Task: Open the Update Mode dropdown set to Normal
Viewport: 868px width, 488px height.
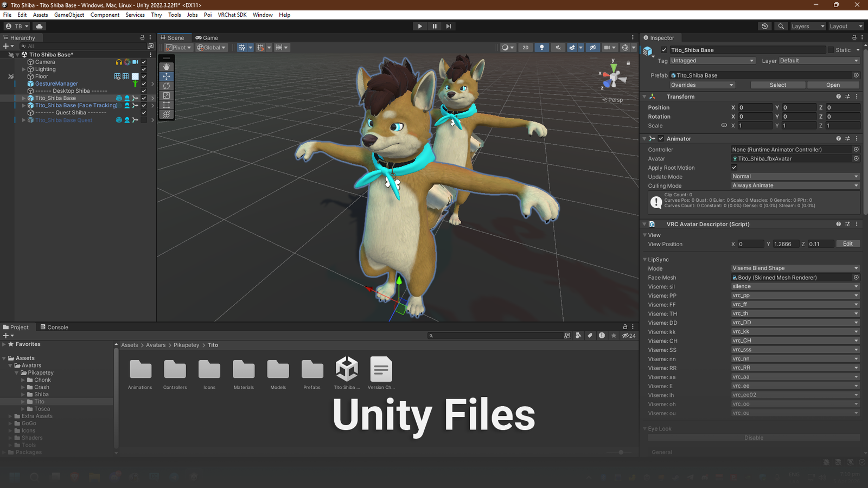Action: tap(795, 176)
